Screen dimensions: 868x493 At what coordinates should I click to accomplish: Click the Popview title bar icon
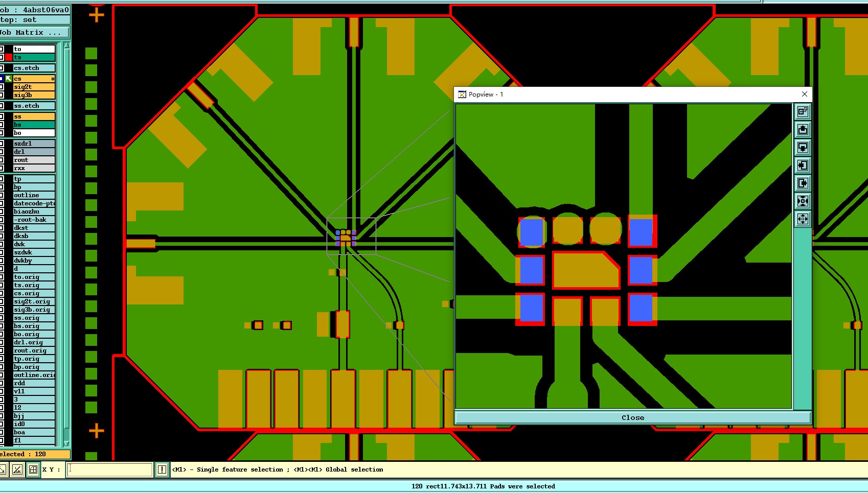[x=462, y=95]
